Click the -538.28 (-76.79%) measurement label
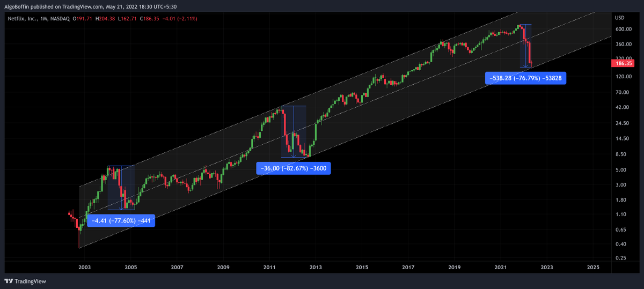The height and width of the screenshot is (289, 644). pyautogui.click(x=525, y=78)
